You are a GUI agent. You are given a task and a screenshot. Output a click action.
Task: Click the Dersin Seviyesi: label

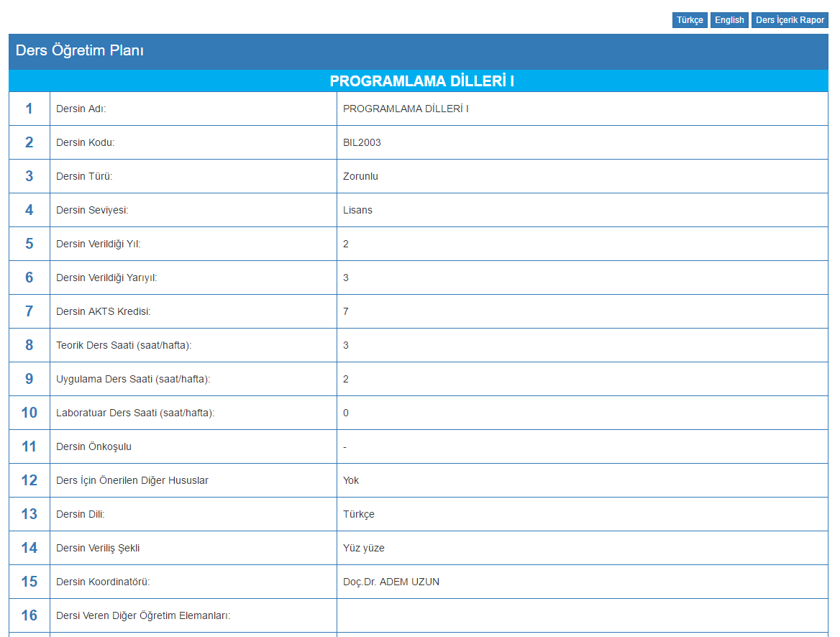(x=92, y=210)
